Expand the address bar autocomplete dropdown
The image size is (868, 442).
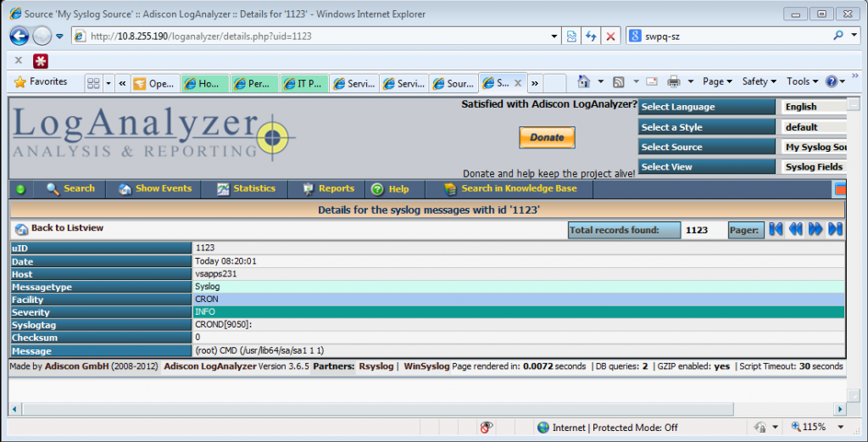point(554,36)
